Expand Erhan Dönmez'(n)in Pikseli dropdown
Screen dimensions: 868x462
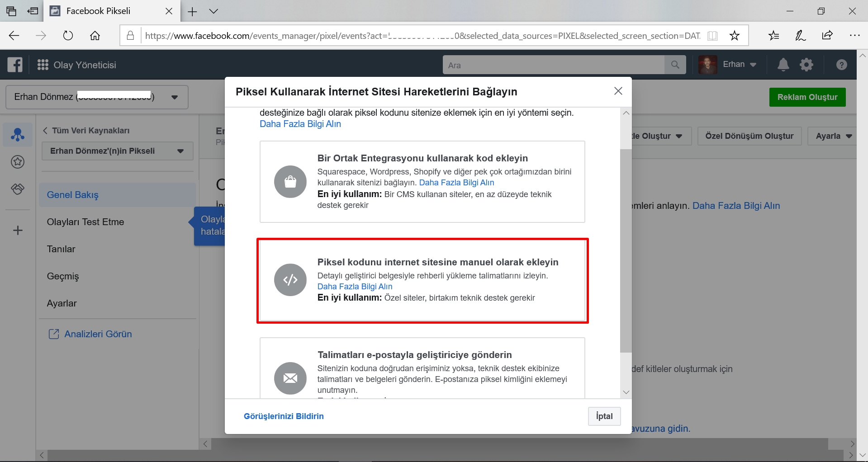click(x=117, y=151)
